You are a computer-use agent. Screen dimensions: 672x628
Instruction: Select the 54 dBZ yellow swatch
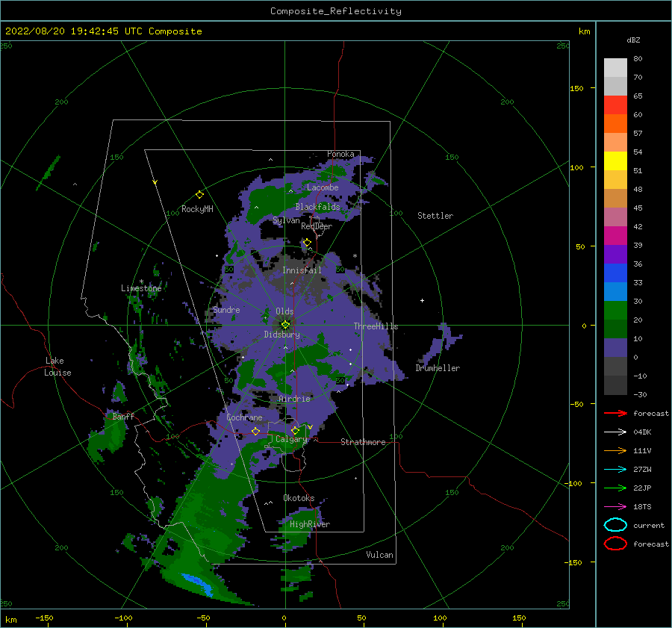[615, 161]
